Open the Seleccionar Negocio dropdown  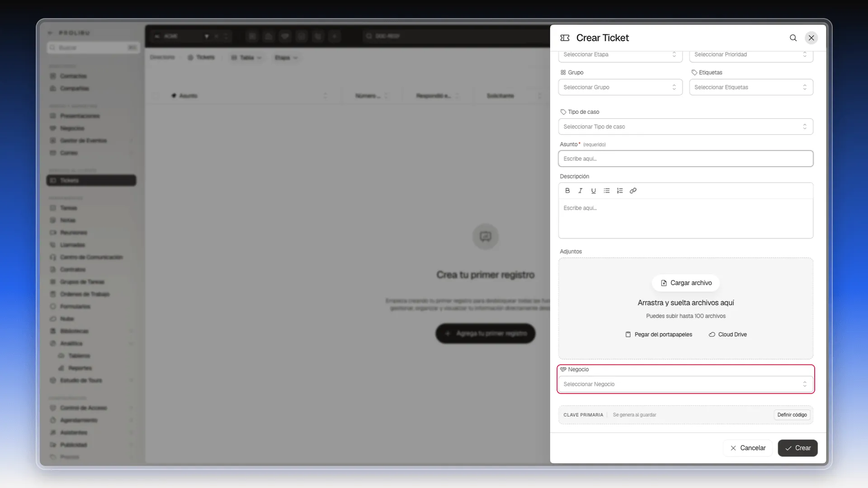point(685,384)
